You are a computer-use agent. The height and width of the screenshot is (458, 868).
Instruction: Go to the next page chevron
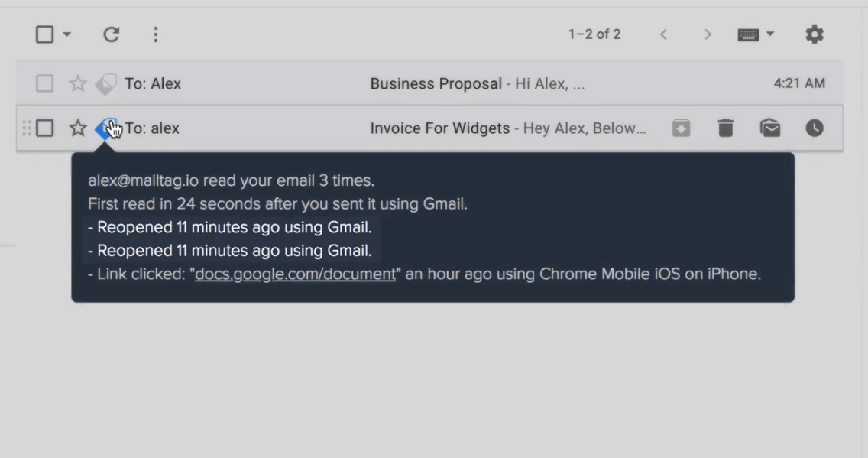pyautogui.click(x=708, y=34)
